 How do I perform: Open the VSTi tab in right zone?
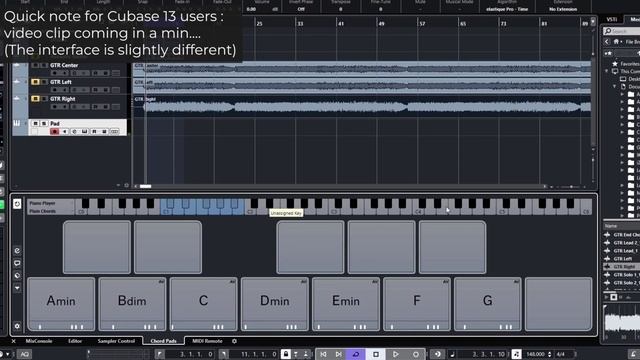click(x=611, y=19)
